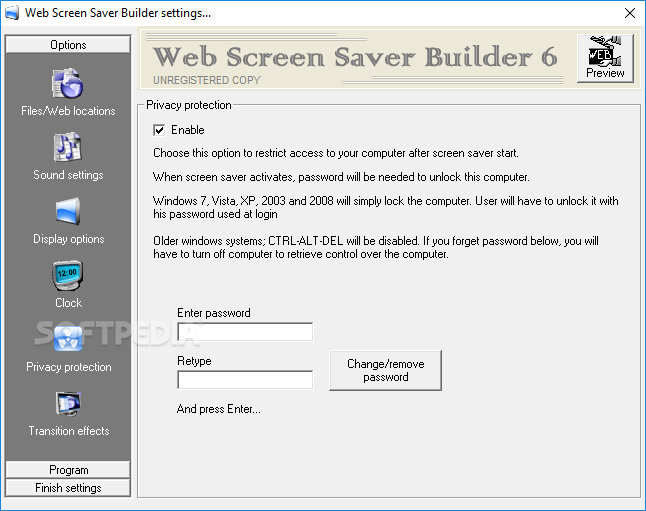Click UNREGISTERED COPY text in banner

[x=207, y=80]
